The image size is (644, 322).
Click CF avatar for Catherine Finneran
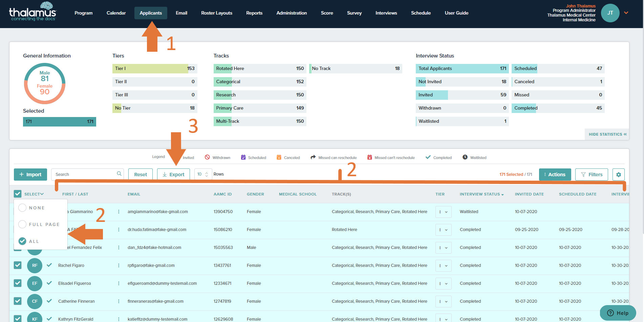coord(35,301)
